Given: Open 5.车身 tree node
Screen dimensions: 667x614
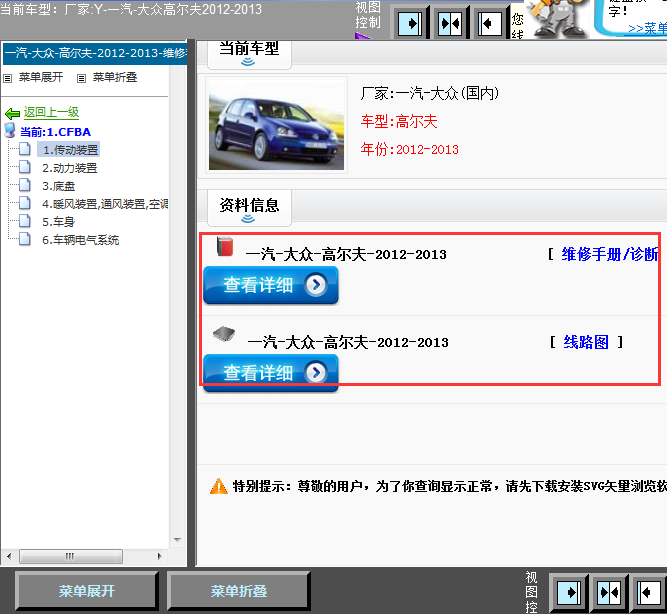Looking at the screenshot, I should point(58,222).
